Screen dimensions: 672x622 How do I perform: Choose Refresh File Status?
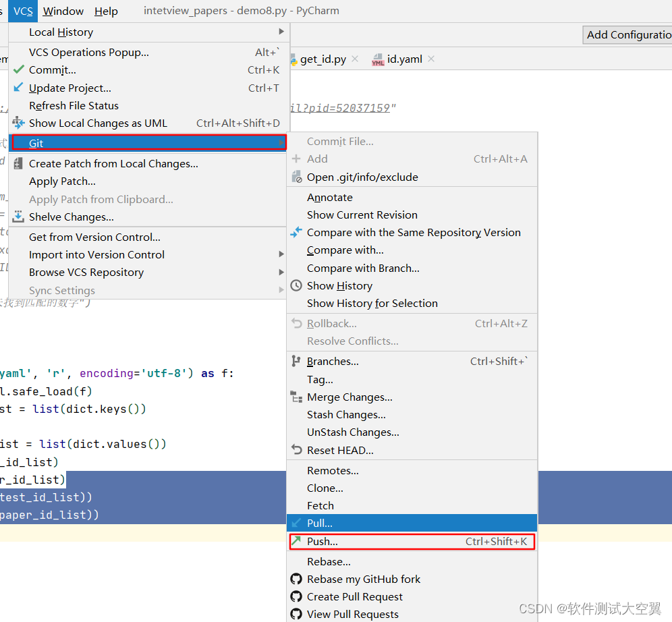pyautogui.click(x=147, y=105)
